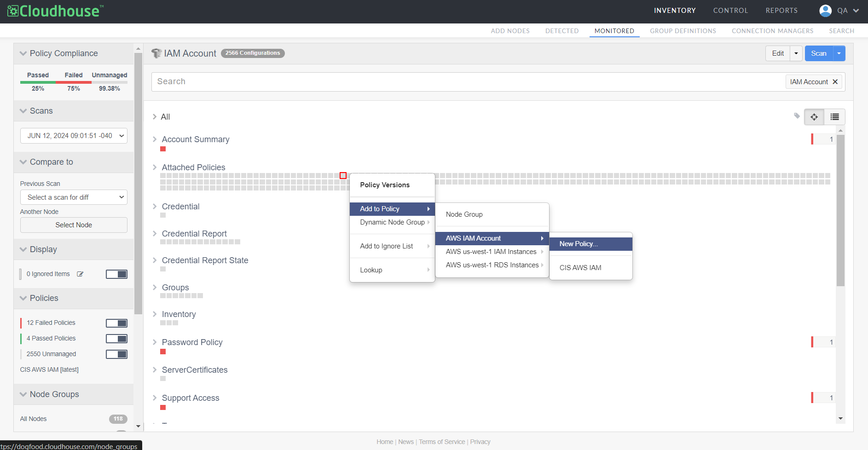Collapse the Node Groups section
The image size is (868, 450).
[x=23, y=394]
